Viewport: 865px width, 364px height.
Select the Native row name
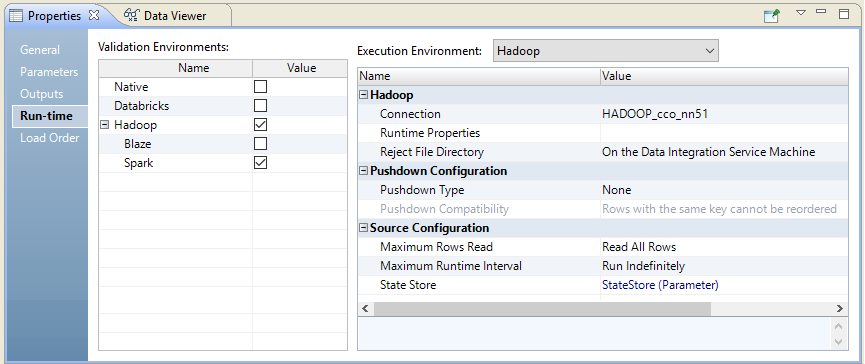coord(131,87)
